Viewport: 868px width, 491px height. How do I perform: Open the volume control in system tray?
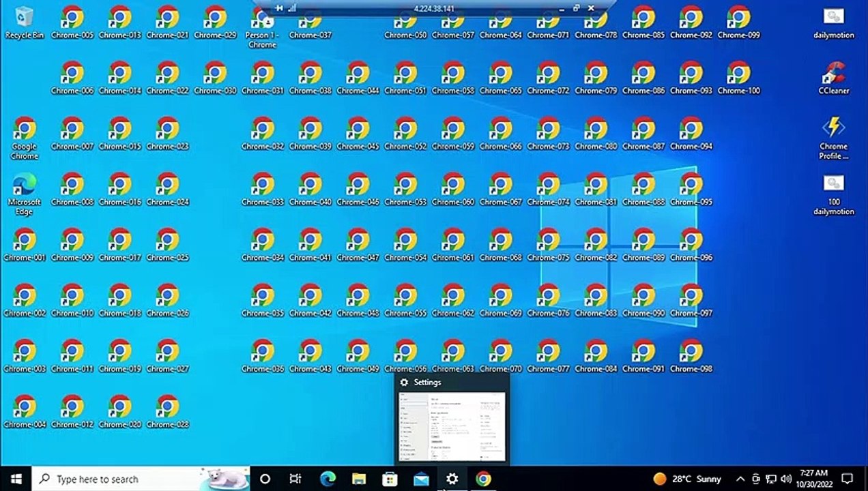pos(786,479)
